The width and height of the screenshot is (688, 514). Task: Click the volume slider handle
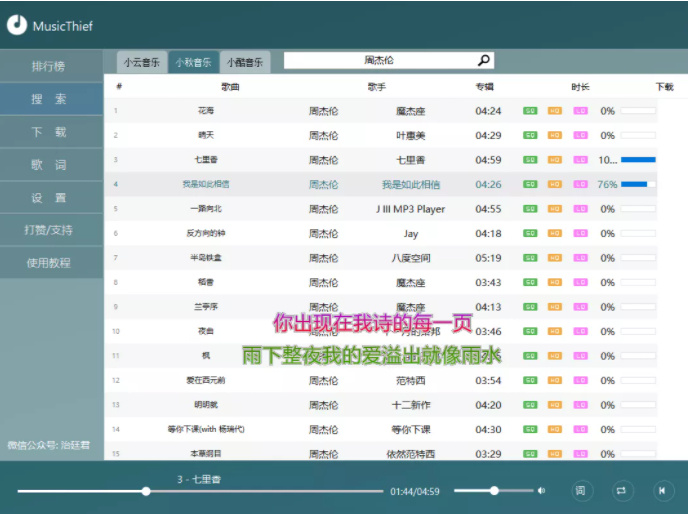[494, 491]
